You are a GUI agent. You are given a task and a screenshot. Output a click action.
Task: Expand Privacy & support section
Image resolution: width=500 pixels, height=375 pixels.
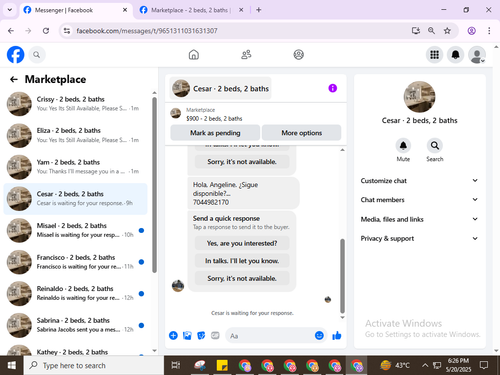pos(419,238)
